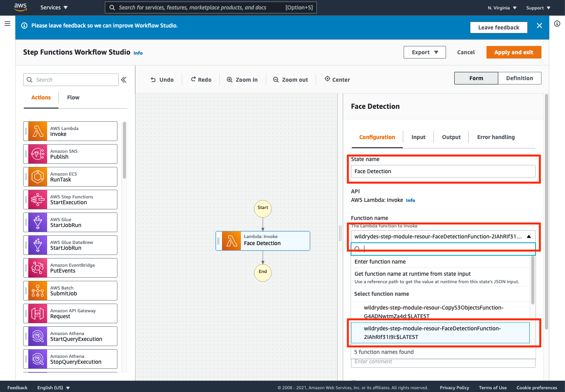Click the Step Functions StartExecution icon

[38, 200]
